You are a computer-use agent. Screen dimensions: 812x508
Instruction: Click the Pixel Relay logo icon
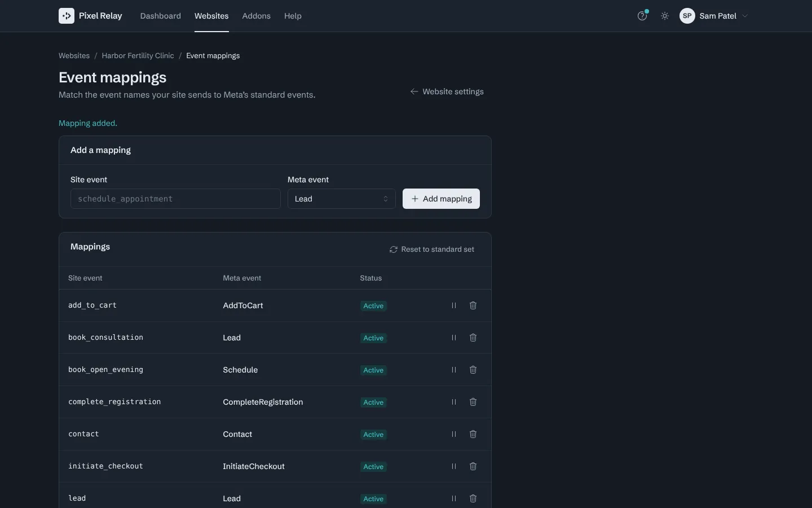pos(67,16)
